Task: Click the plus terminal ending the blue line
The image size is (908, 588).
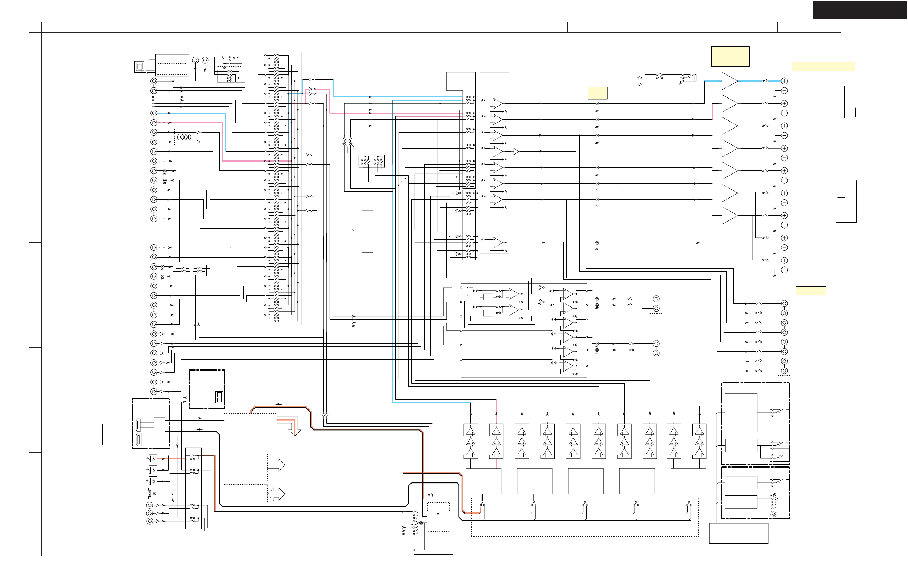Action: tap(784, 81)
